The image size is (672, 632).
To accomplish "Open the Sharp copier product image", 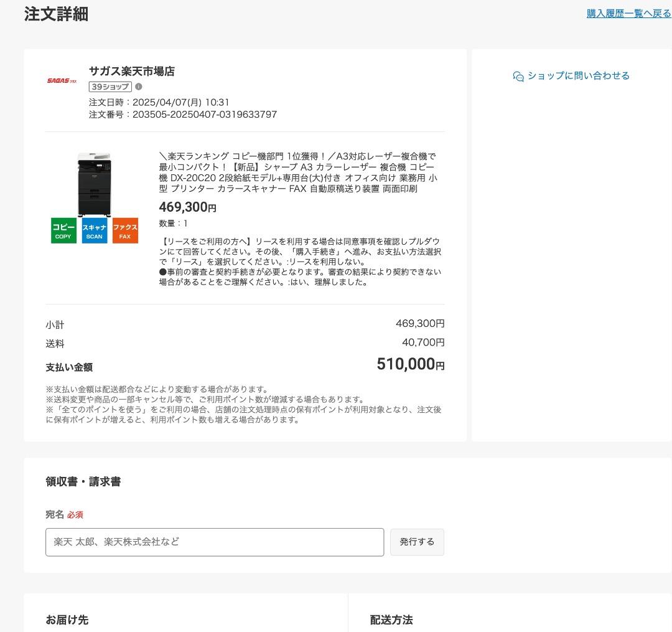I will (94, 184).
